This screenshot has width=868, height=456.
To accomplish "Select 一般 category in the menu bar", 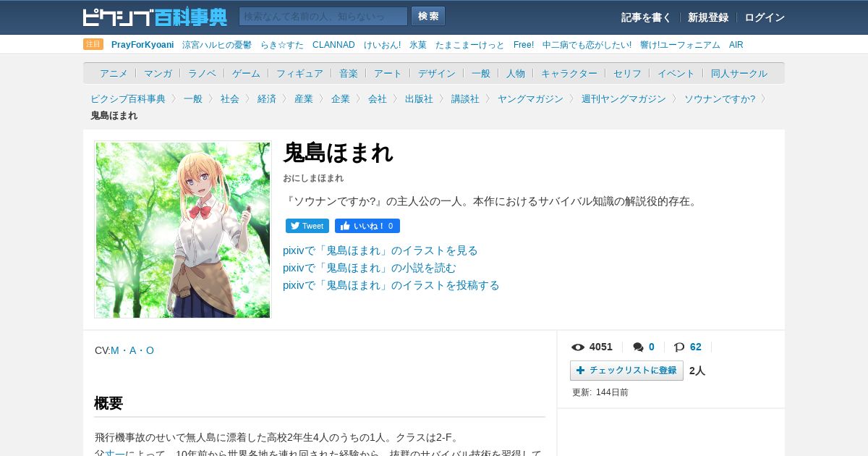I will click(x=481, y=73).
